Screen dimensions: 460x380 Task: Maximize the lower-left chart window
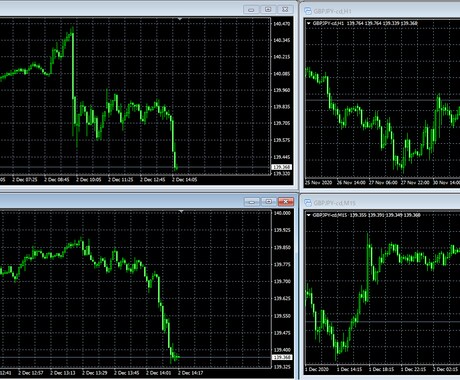pos(269,202)
